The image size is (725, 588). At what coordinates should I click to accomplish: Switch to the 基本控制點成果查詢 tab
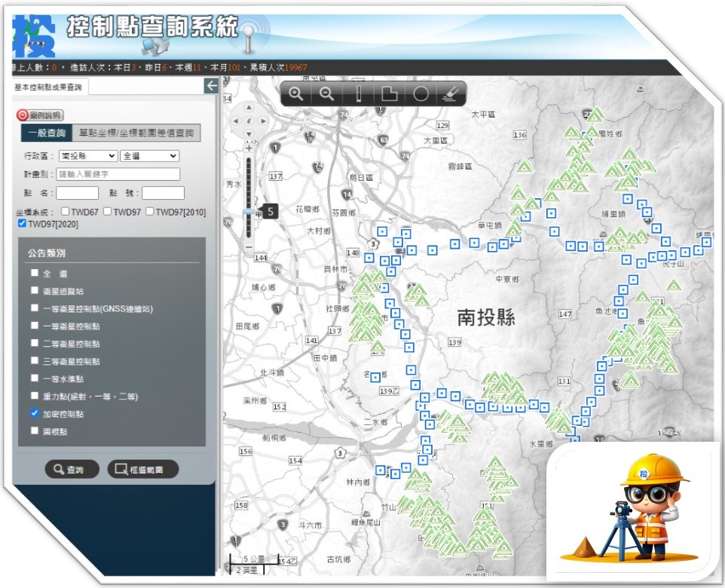pos(48,87)
